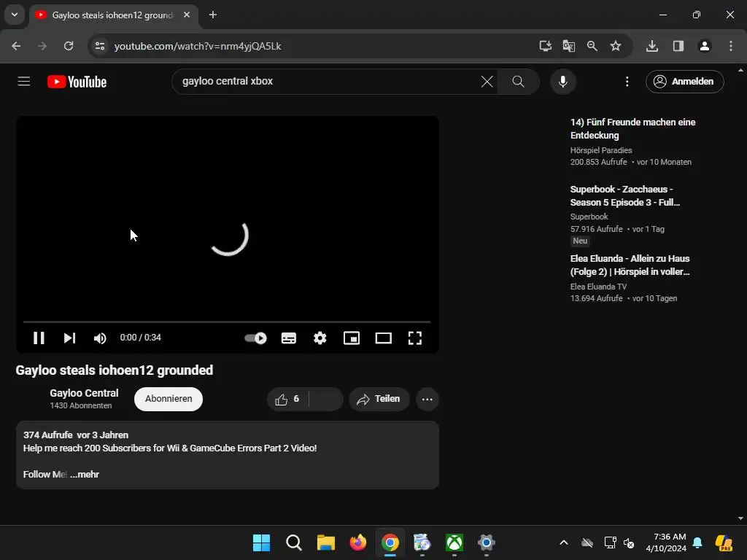Toggle subtitles on the video

(289, 338)
